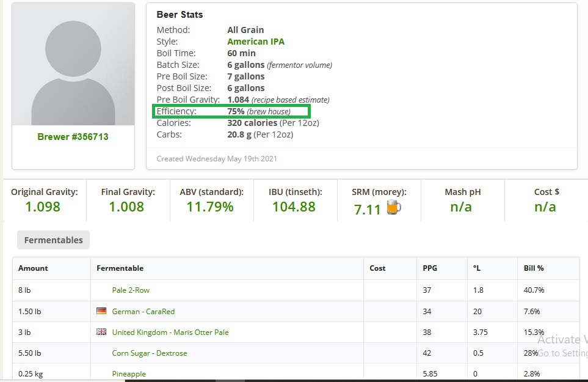The image size is (588, 382).
Task: Open the Brewer #356713 profile link
Action: [73, 136]
